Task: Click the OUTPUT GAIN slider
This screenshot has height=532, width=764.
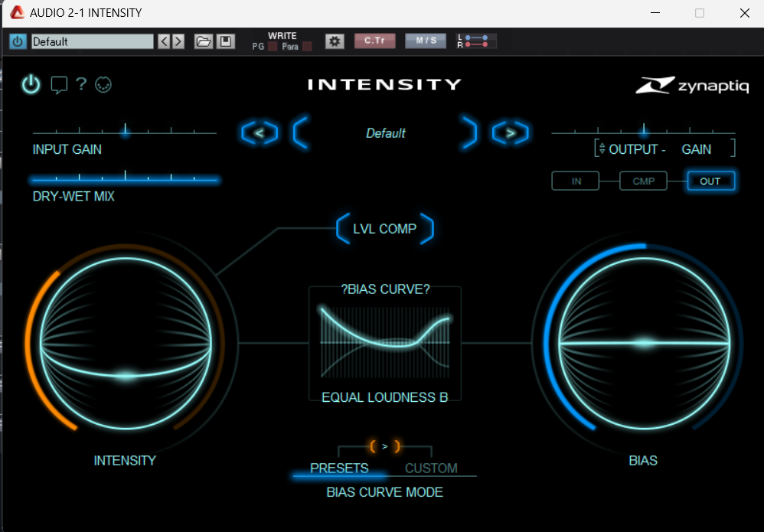Action: point(643,132)
